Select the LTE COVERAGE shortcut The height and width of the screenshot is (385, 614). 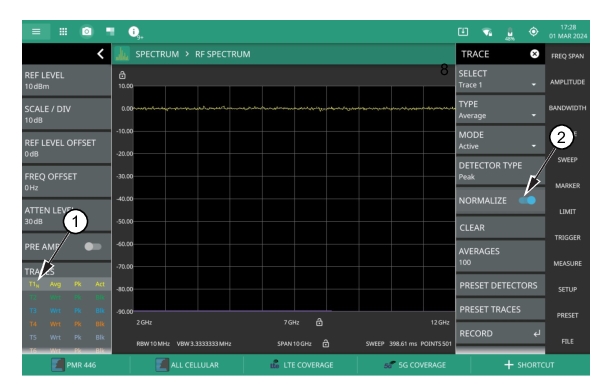pyautogui.click(x=301, y=365)
